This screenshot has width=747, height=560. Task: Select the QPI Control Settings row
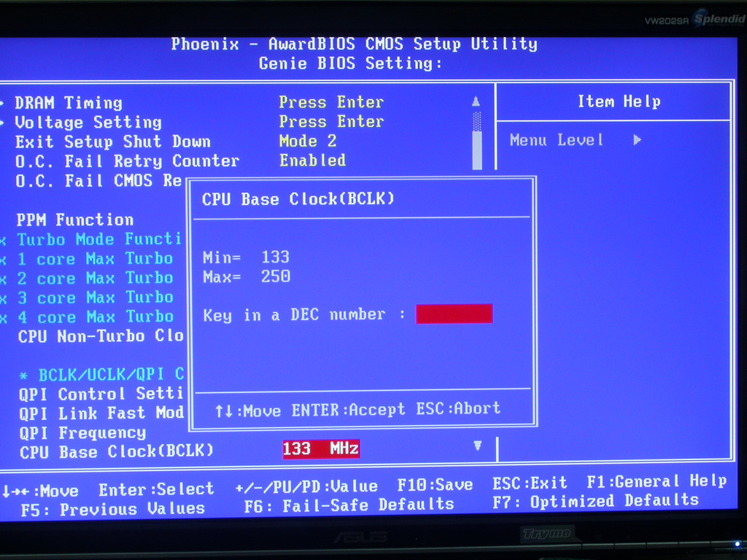tap(101, 394)
